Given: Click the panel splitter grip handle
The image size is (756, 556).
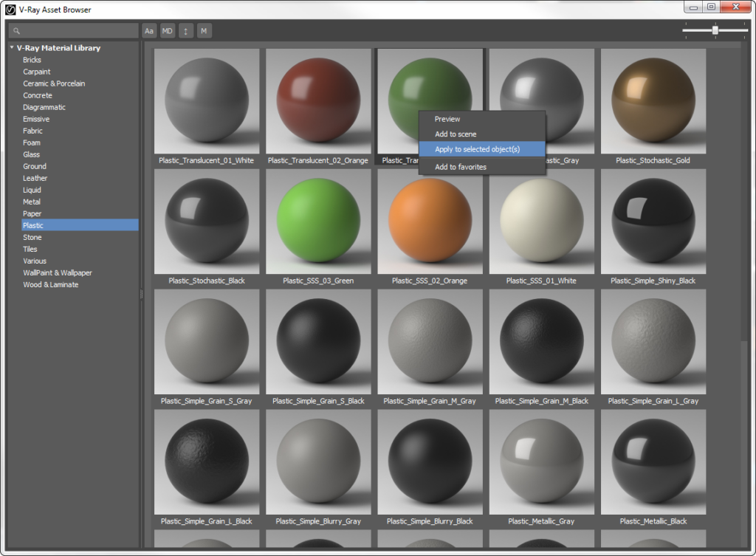Looking at the screenshot, I should tap(141, 294).
